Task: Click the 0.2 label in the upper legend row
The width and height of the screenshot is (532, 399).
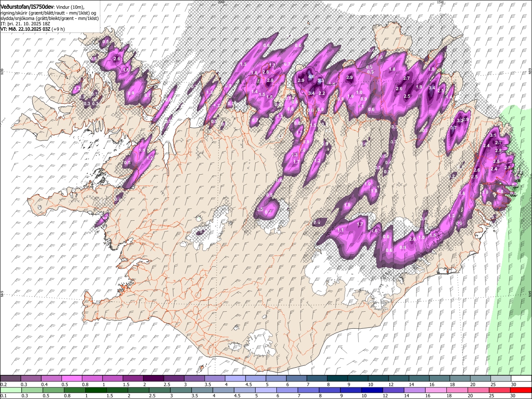Action: pyautogui.click(x=3, y=384)
